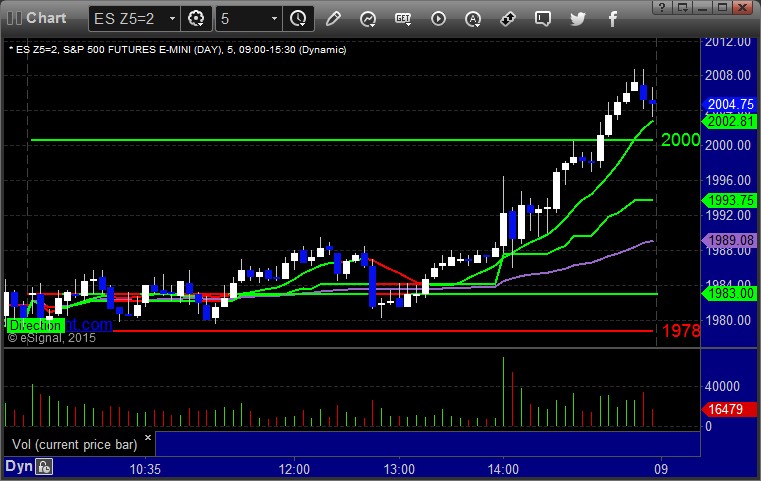Click the circled play replay icon

pos(438,18)
